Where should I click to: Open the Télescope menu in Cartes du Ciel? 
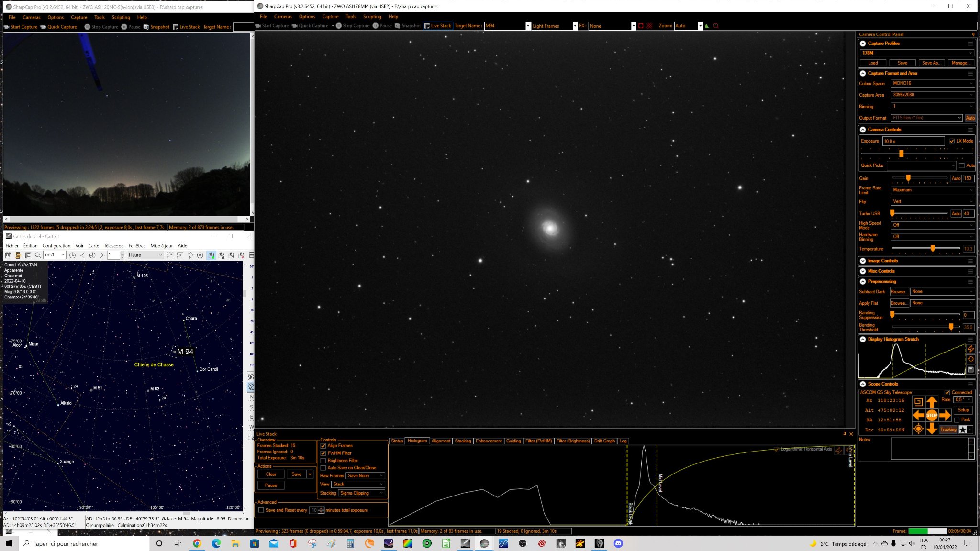click(114, 246)
